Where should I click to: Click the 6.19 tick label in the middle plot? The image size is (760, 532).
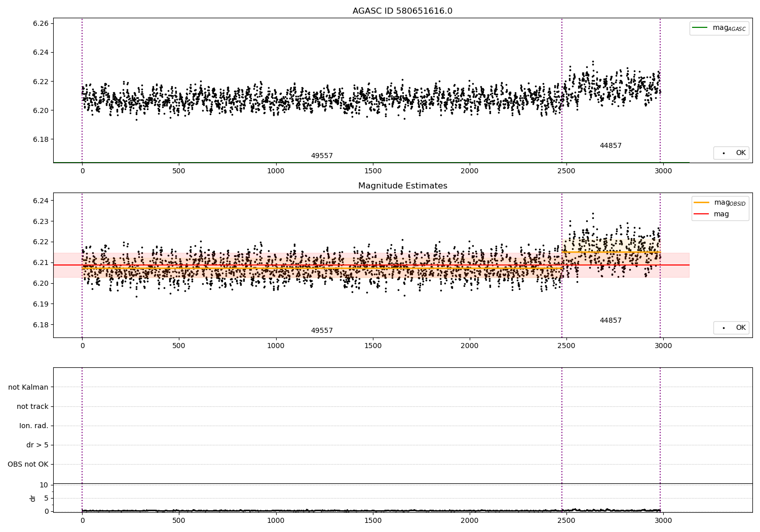click(x=41, y=304)
